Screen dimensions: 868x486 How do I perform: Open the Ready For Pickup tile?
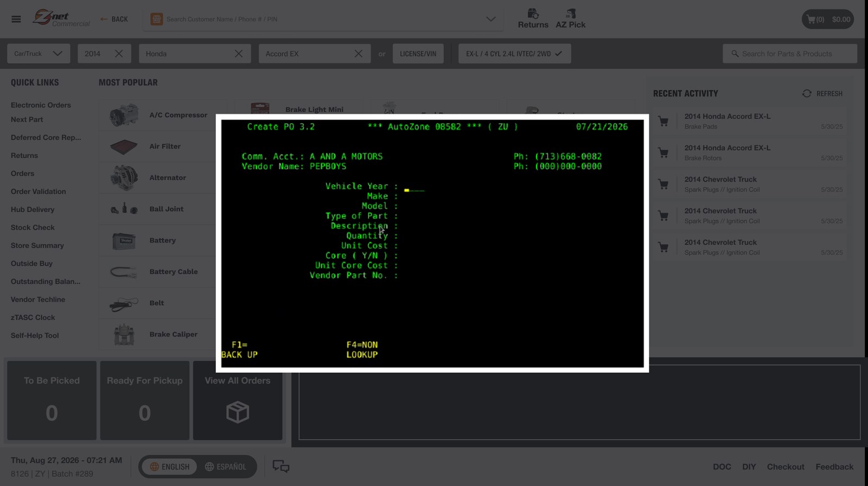coord(145,400)
